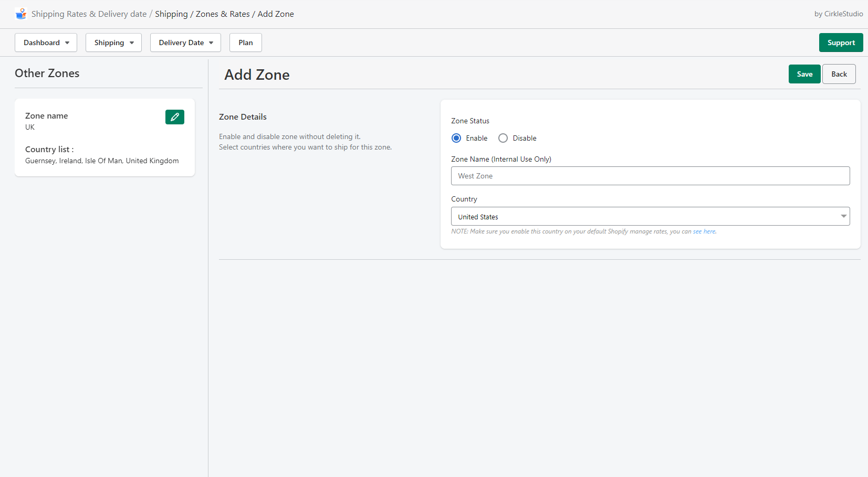Open the Shipping dropdown menu
The width and height of the screenshot is (868, 477).
113,43
